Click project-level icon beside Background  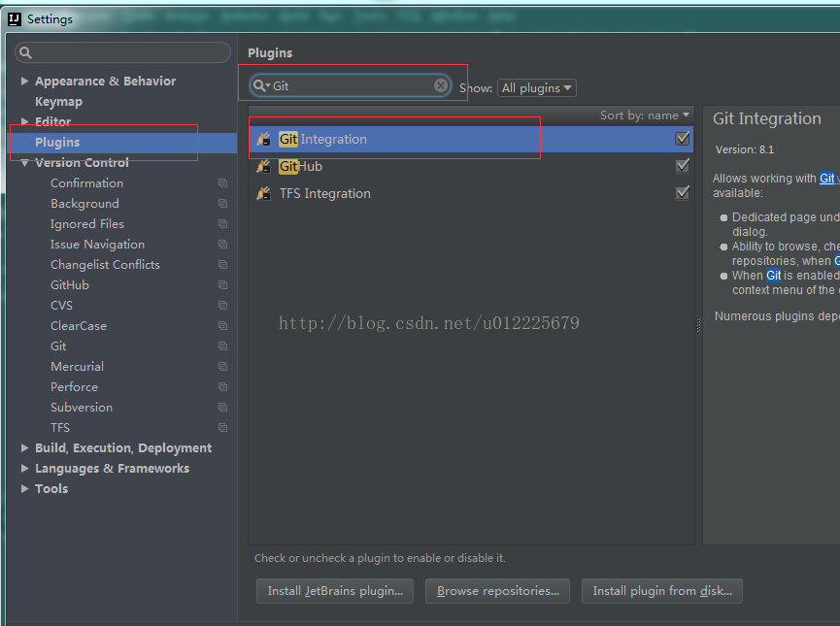pyautogui.click(x=222, y=204)
